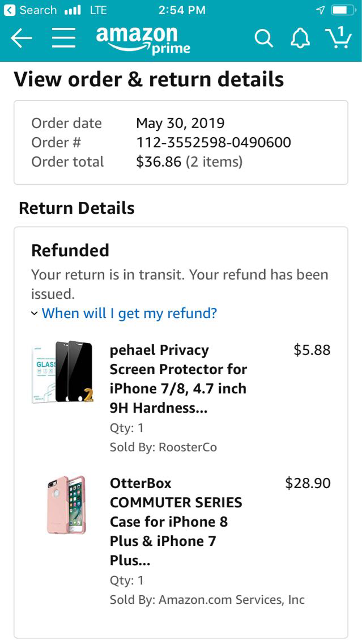The width and height of the screenshot is (362, 644).
Task: Tap the $5.88 screen protector price
Action: [x=312, y=350]
